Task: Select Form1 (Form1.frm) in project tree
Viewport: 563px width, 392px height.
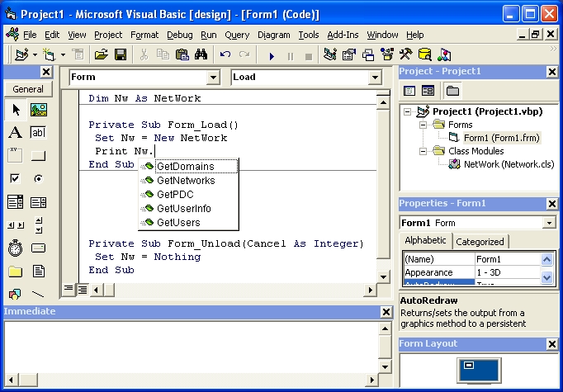Action: click(501, 138)
